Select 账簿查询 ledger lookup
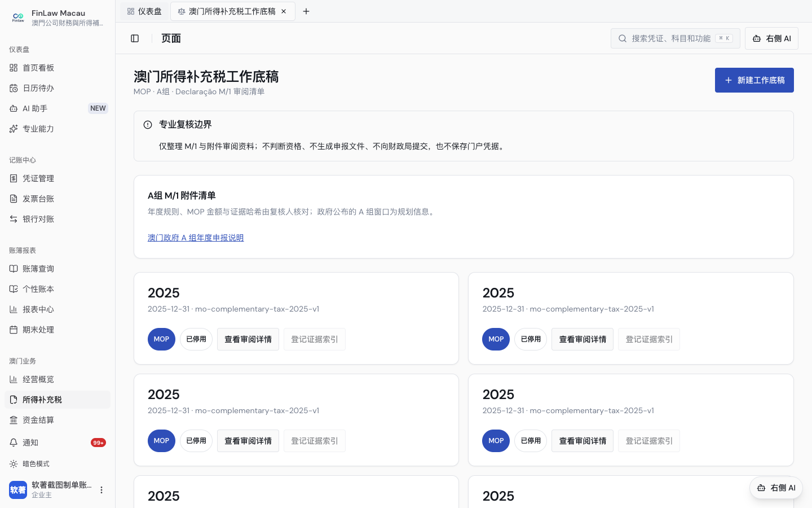The height and width of the screenshot is (508, 812). (x=58, y=269)
